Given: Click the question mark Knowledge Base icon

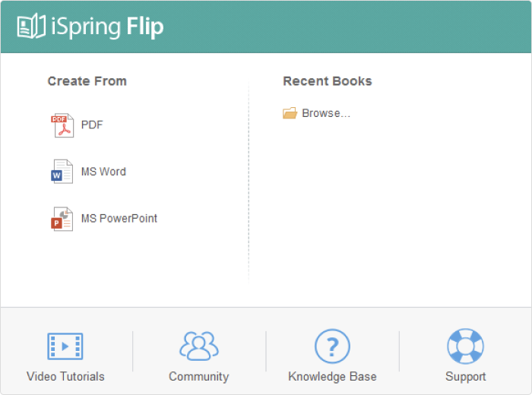Looking at the screenshot, I should click(x=332, y=346).
